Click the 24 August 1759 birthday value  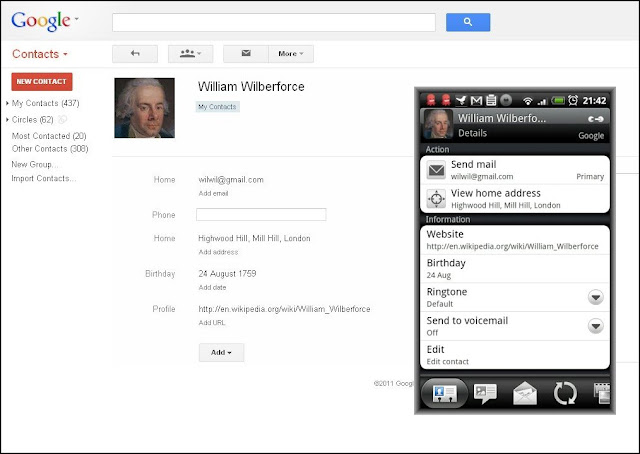click(x=227, y=274)
